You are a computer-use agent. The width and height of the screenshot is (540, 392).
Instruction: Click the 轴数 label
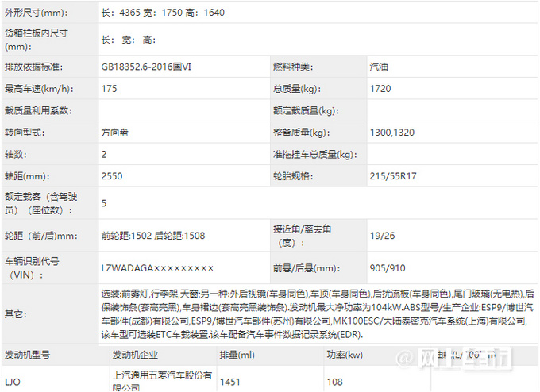coord(16,155)
